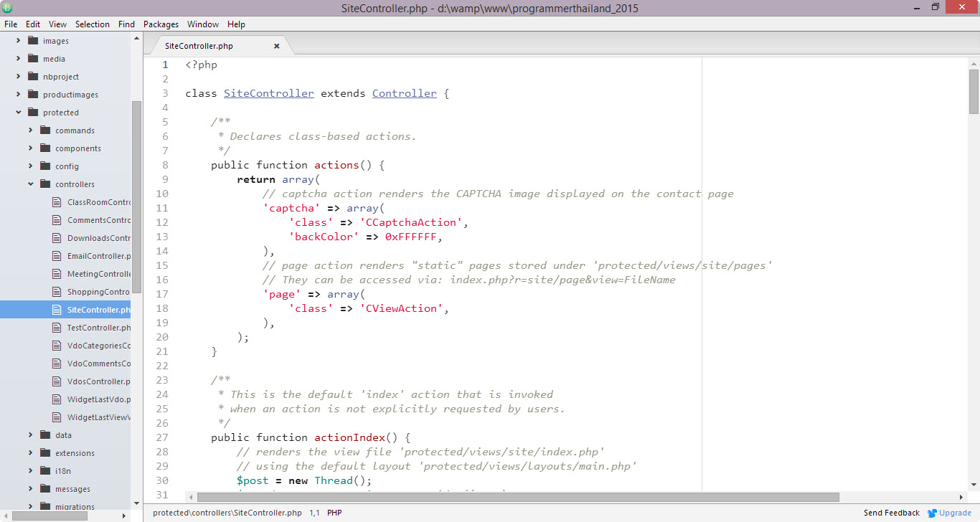This screenshot has height=522, width=980.
Task: Expand the components folder arrow
Action: point(31,148)
